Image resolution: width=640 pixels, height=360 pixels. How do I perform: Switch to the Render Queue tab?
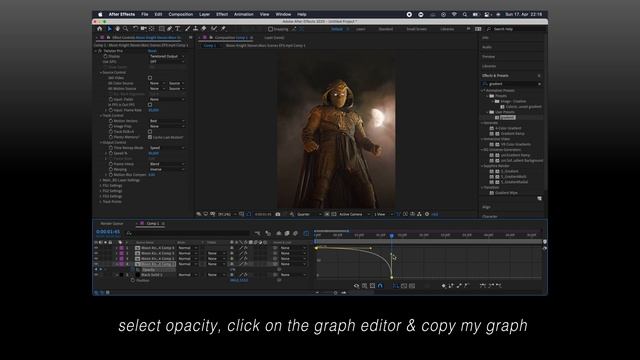[112, 224]
